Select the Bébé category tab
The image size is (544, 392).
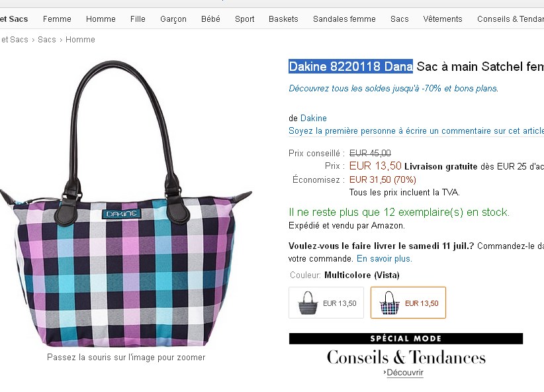(210, 19)
